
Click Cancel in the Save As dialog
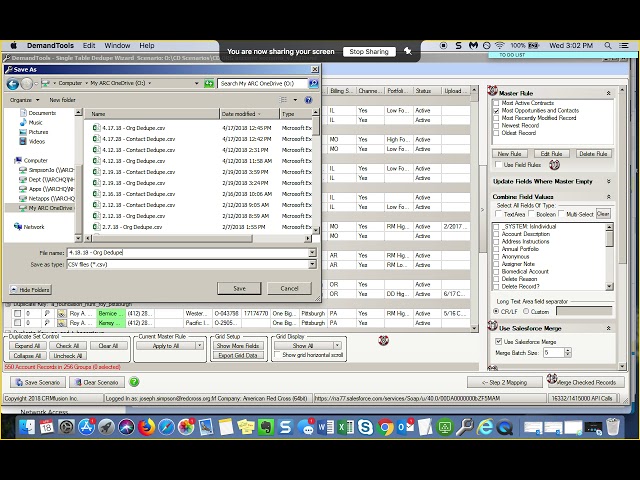pyautogui.click(x=289, y=288)
